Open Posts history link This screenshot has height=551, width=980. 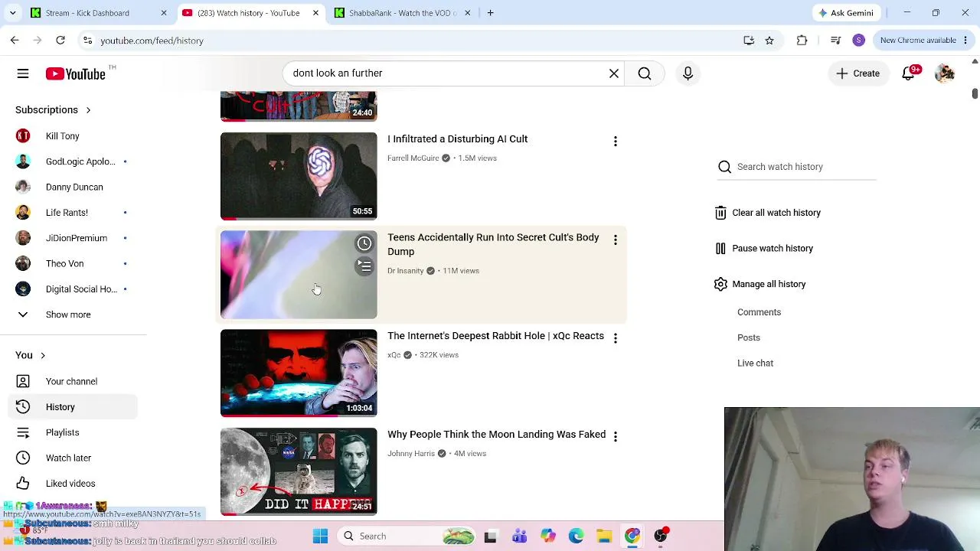[749, 337]
